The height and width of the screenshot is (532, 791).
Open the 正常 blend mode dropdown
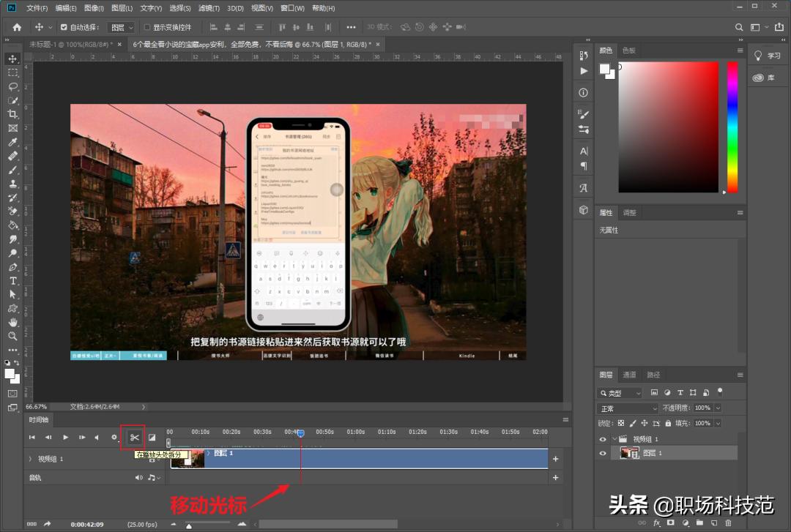(626, 408)
